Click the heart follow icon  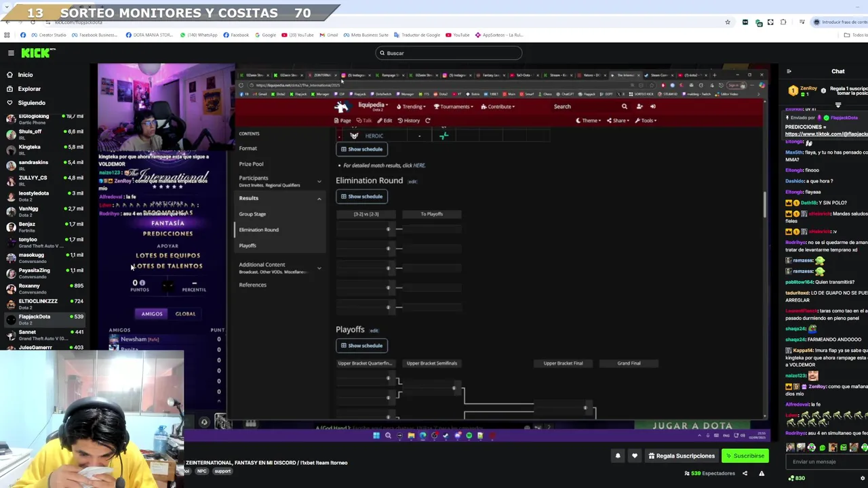pos(635,456)
